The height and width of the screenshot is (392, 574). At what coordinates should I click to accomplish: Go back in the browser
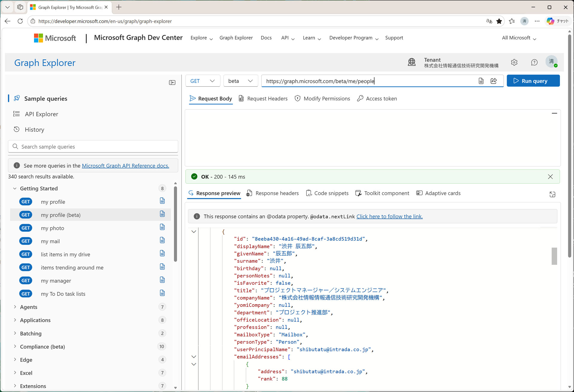click(7, 21)
